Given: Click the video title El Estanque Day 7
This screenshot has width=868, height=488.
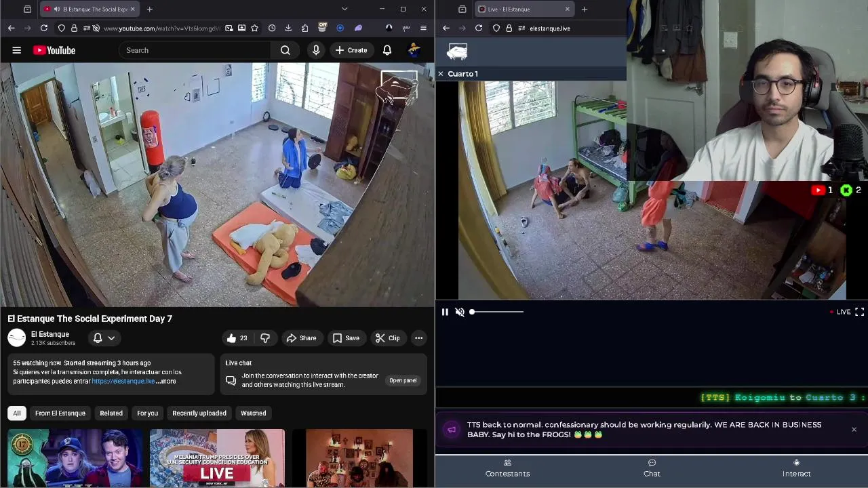Looking at the screenshot, I should point(90,319).
